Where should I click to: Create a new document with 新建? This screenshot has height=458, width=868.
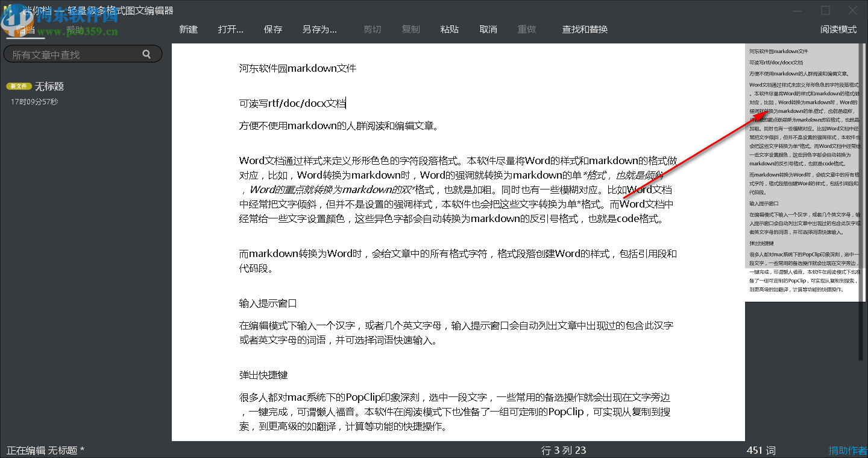coord(188,29)
